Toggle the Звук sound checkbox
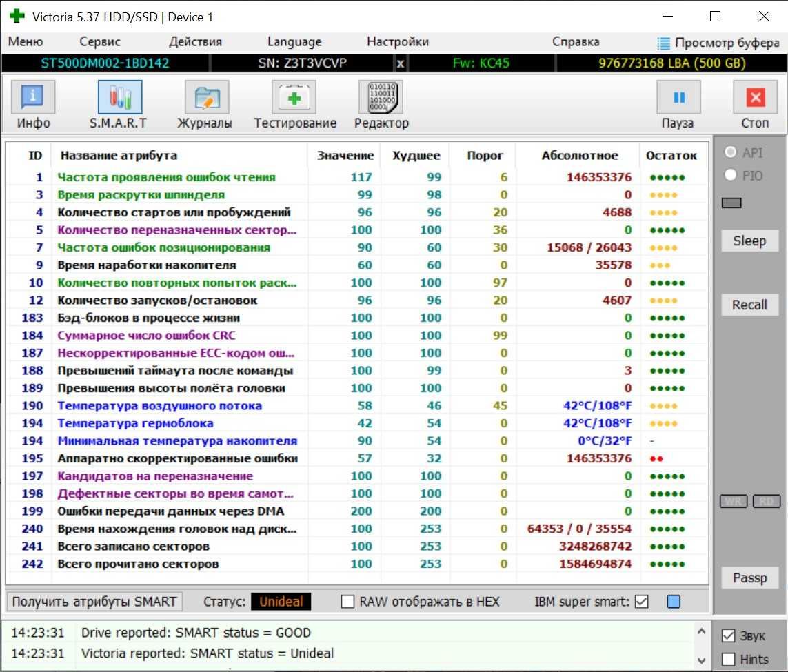 coord(728,636)
